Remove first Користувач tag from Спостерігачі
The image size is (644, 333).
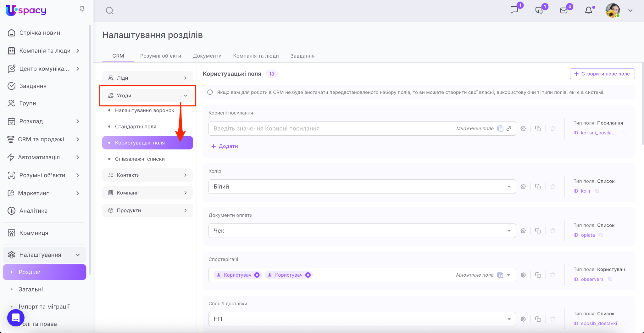pos(257,275)
